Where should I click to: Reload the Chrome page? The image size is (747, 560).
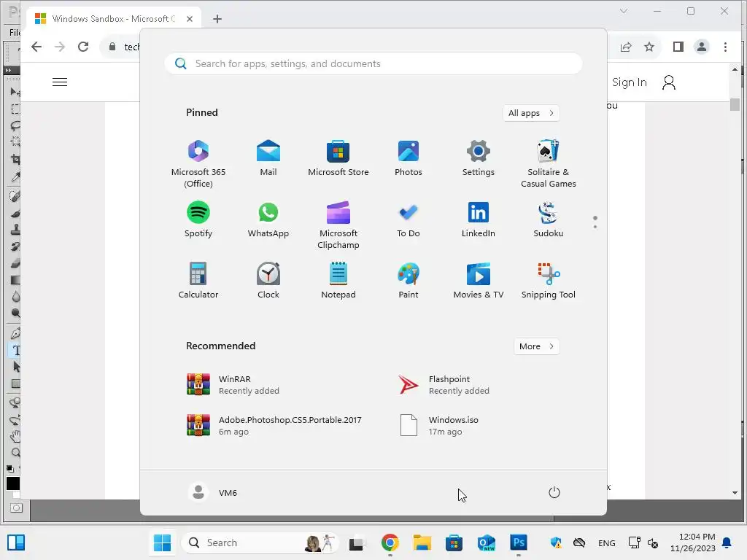[x=83, y=47]
